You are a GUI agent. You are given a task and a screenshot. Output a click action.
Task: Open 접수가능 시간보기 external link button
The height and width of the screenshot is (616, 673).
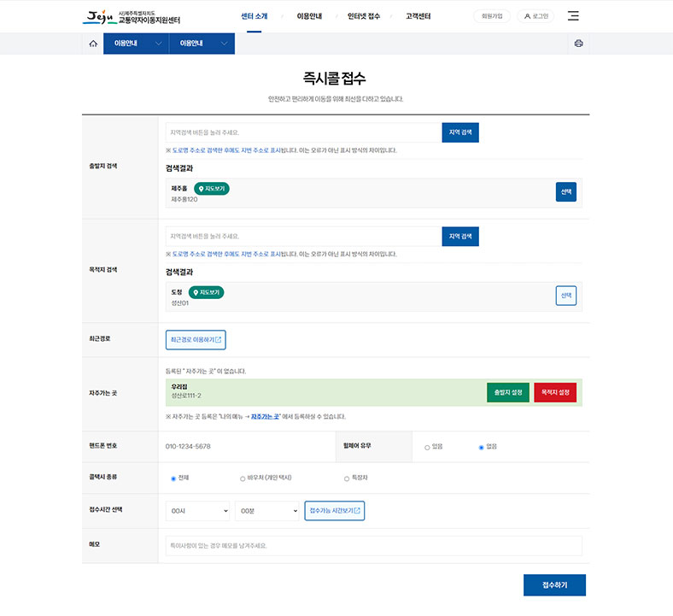pyautogui.click(x=335, y=511)
